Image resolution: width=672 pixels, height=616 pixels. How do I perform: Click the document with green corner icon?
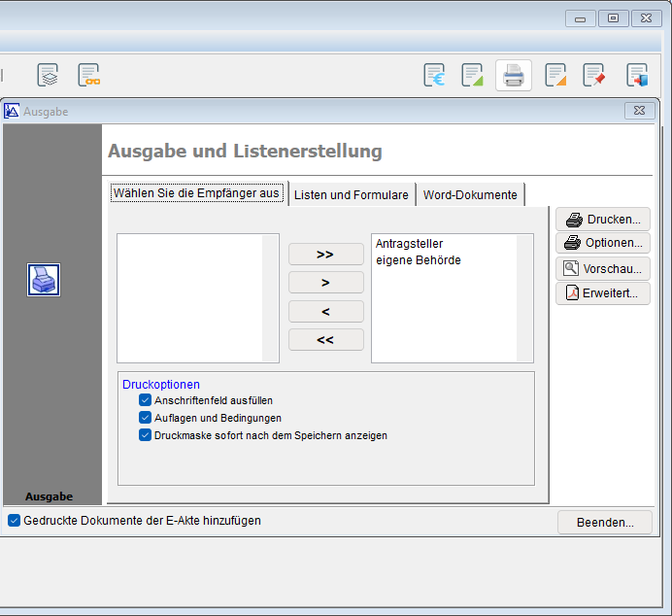click(x=472, y=75)
